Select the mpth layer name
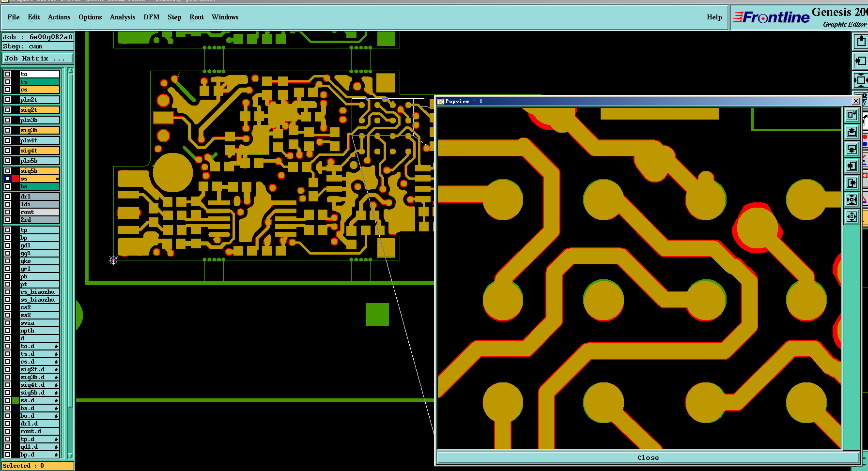This screenshot has width=868, height=471. (x=40, y=331)
